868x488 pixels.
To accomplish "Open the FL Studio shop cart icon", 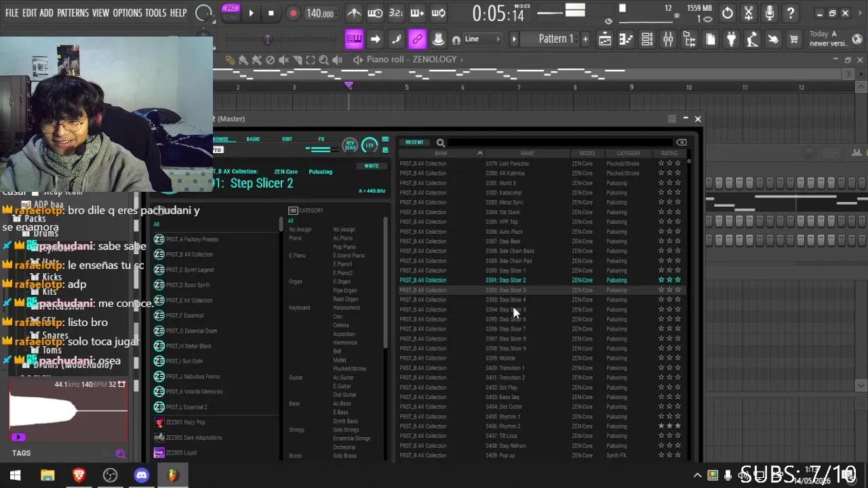I will 793,39.
